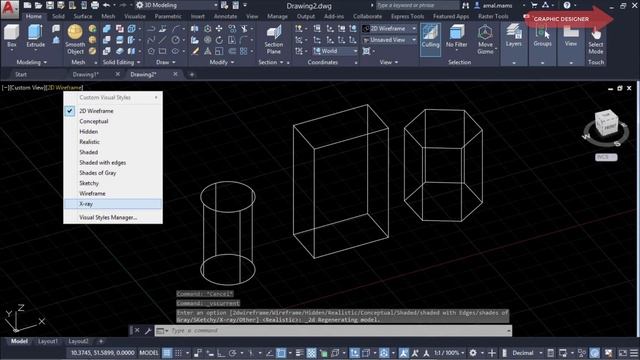Add a new drawing tab with plus

[191, 74]
